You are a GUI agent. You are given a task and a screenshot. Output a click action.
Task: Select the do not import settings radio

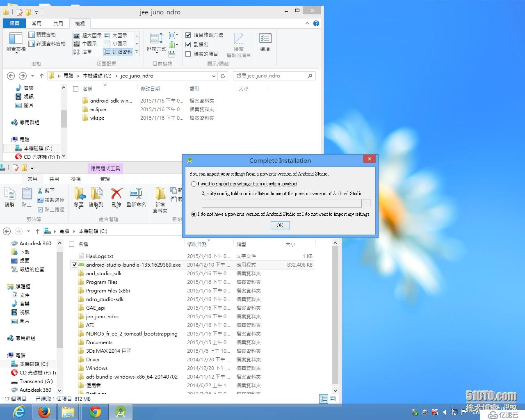click(194, 214)
